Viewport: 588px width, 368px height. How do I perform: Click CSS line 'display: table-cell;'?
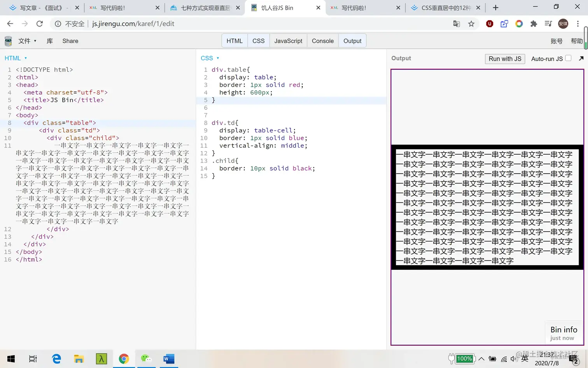[x=257, y=130]
